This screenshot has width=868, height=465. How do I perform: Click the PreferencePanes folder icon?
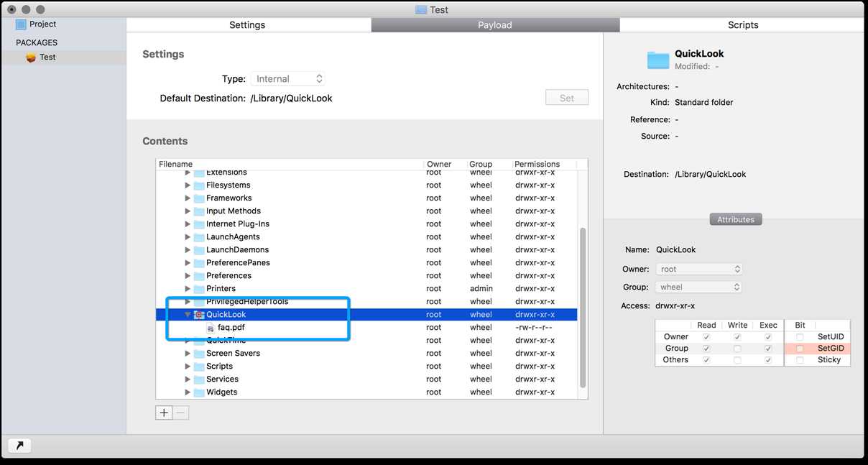pyautogui.click(x=199, y=263)
